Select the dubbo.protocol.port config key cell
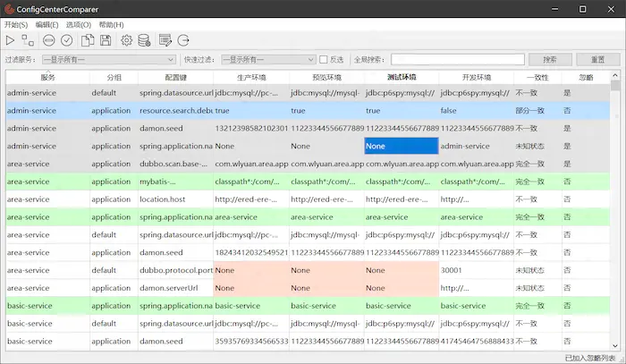Viewport: 626px width, 364px height. click(x=175, y=270)
